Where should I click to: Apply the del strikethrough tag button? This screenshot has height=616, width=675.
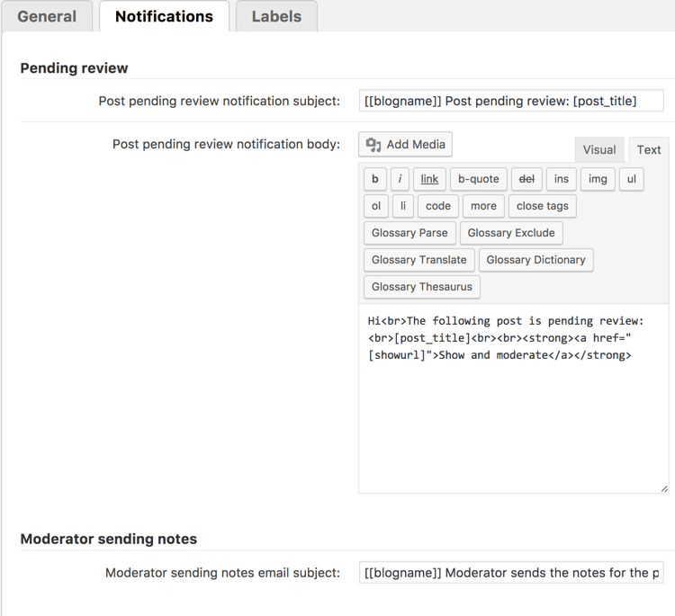526,179
